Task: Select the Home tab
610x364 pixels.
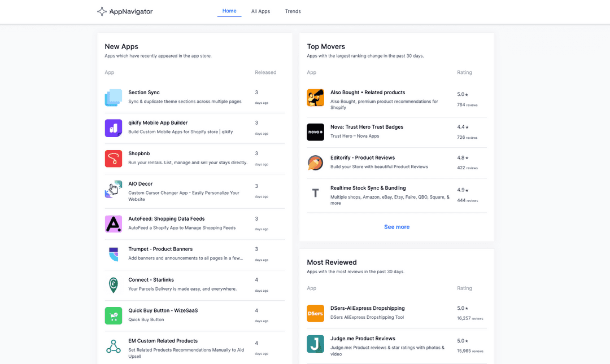Action: click(x=229, y=10)
